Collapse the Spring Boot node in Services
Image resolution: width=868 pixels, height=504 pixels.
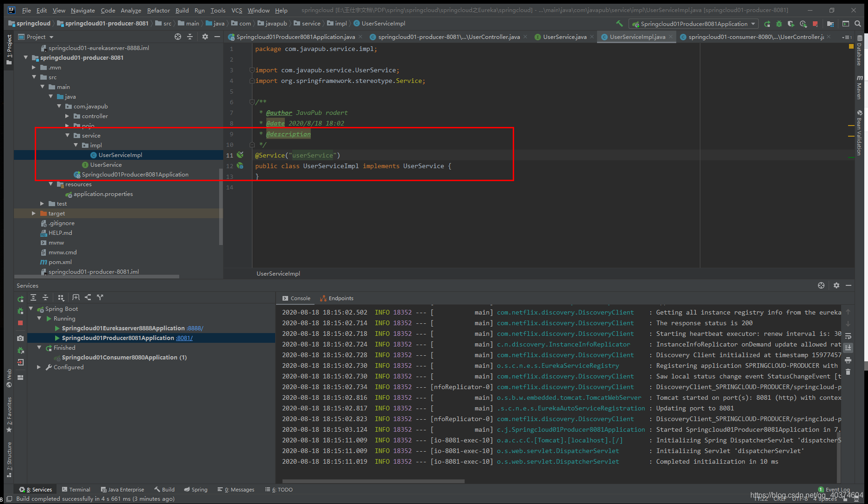point(31,309)
